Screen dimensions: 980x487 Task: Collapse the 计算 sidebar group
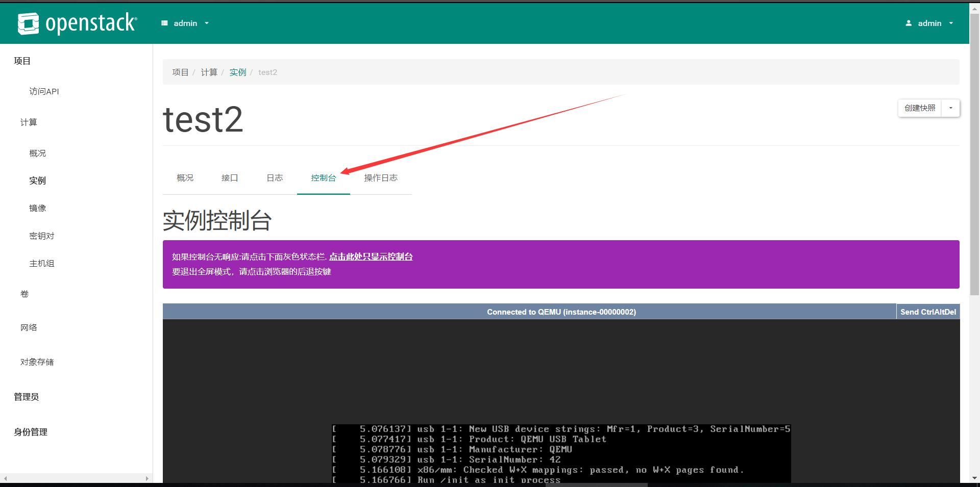point(29,122)
